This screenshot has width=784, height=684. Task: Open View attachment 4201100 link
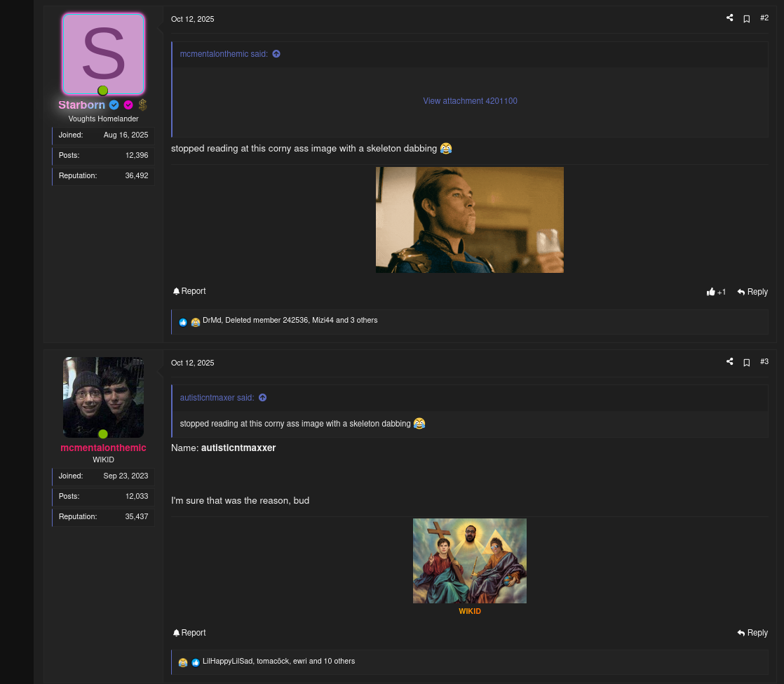pos(470,101)
